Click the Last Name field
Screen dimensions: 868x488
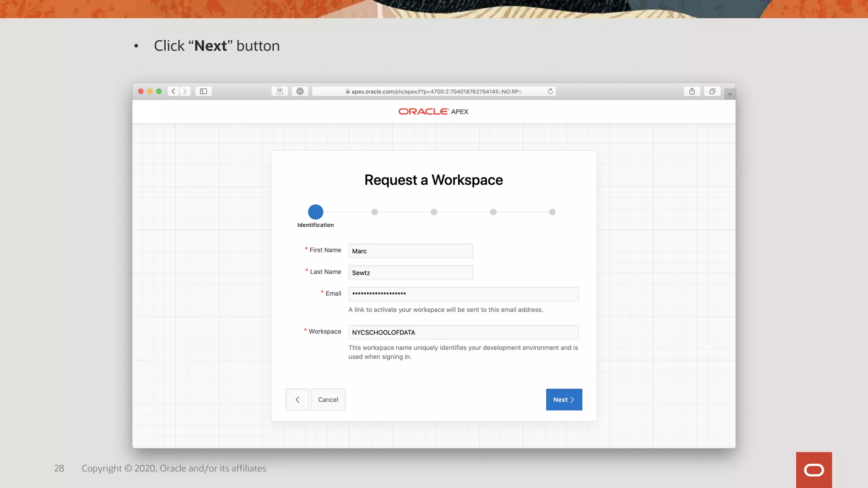tap(411, 272)
